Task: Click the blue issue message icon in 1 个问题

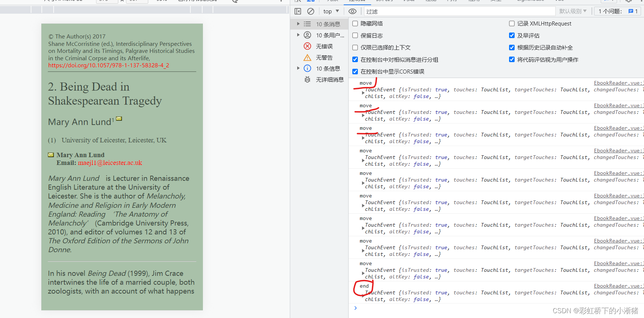Action: click(x=631, y=11)
